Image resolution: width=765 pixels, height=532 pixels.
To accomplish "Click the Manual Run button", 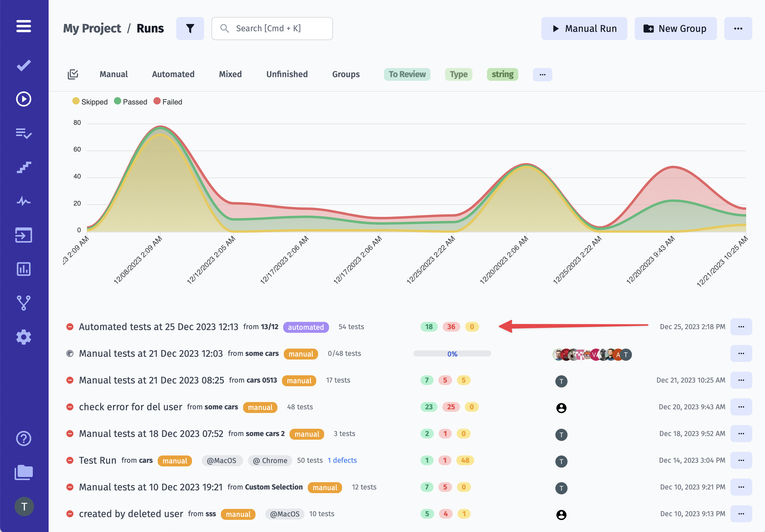I will (x=584, y=28).
